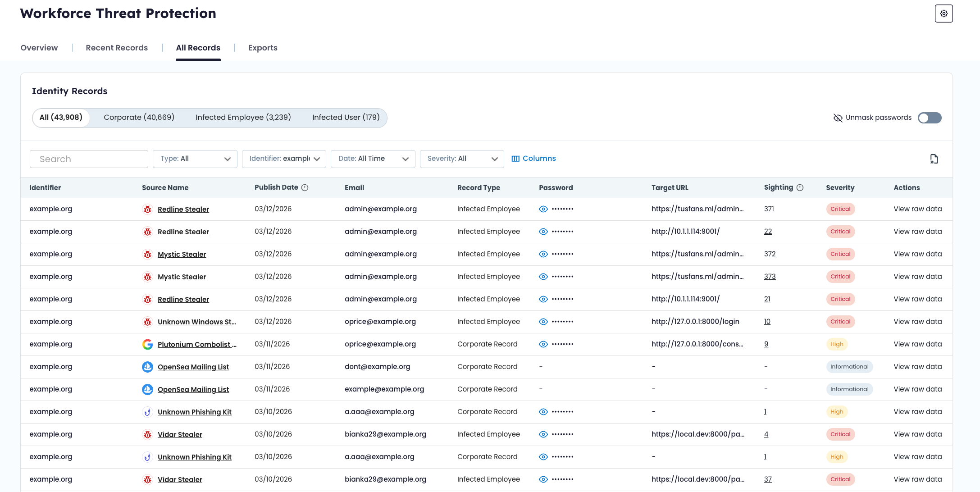
Task: Click crossed-eye icon beside Unmask passwords
Action: [x=838, y=118]
